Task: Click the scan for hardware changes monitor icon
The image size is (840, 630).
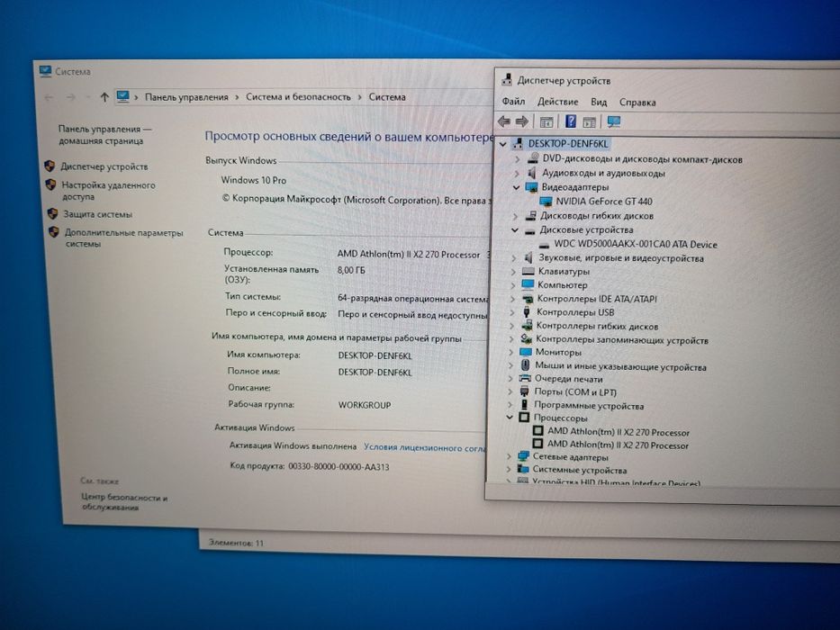Action: point(614,122)
